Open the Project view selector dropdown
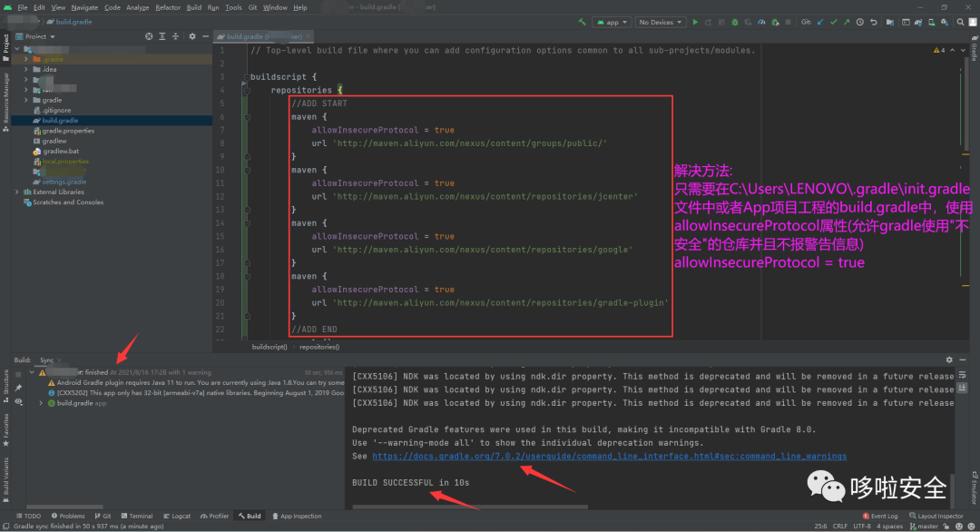980x532 pixels. point(35,36)
